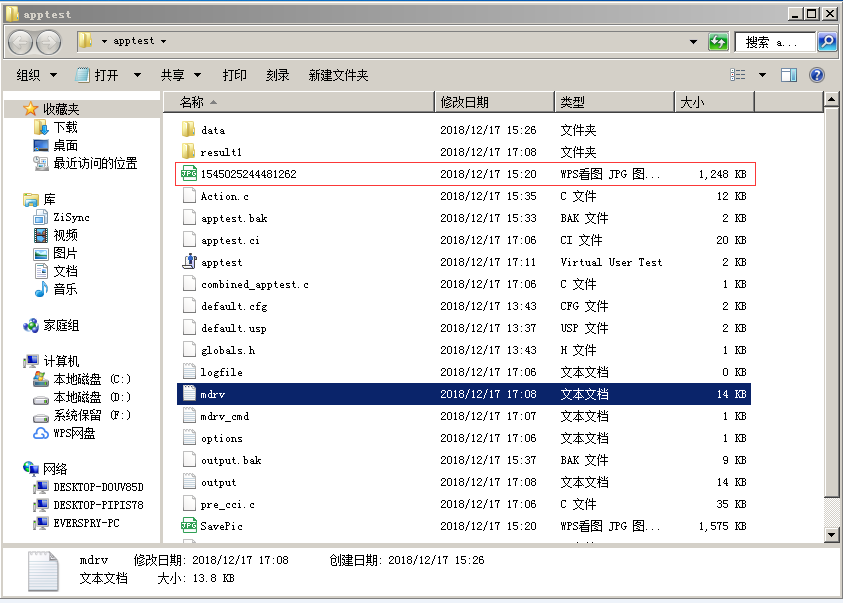Sort by the Size (大小) column header
Image resolution: width=843 pixels, height=603 pixels.
point(714,102)
